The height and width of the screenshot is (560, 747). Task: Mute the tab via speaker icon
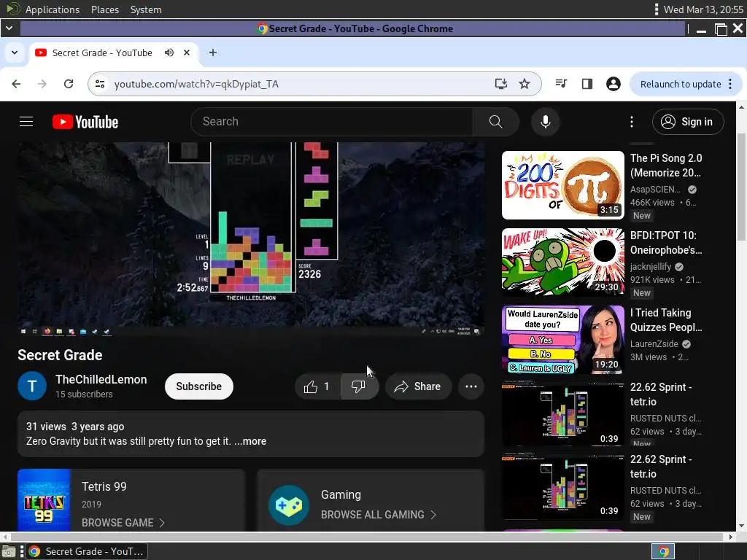click(169, 52)
